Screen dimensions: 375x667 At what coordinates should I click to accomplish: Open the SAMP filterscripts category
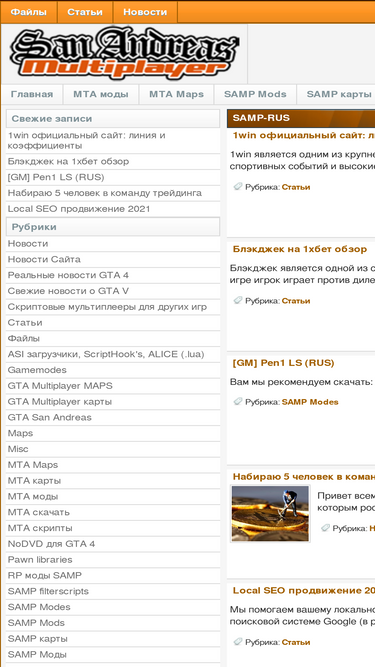click(48, 591)
